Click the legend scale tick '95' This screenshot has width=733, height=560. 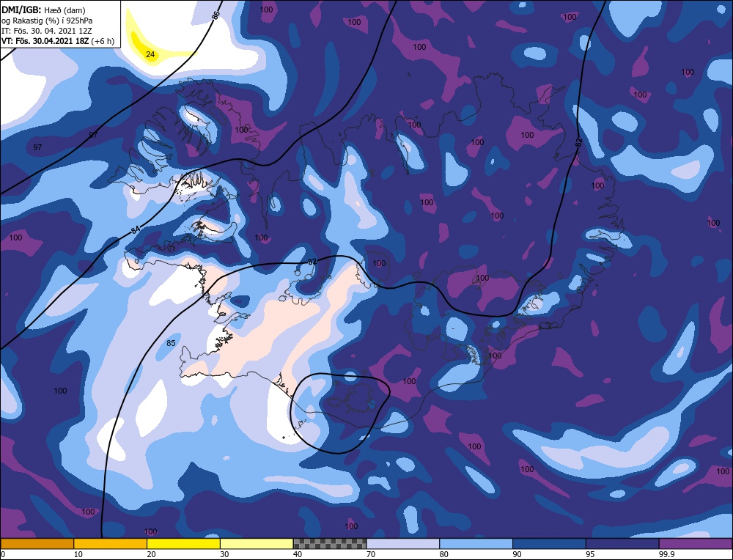(x=590, y=554)
